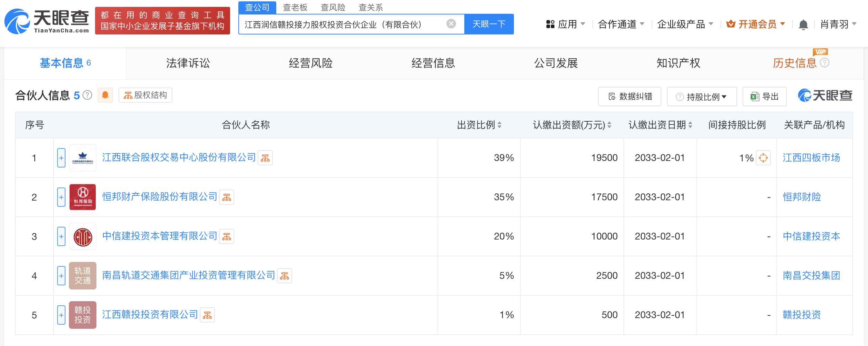Click the 天眼一下 search button
Image resolution: width=868 pixels, height=346 pixels.
pyautogui.click(x=489, y=24)
